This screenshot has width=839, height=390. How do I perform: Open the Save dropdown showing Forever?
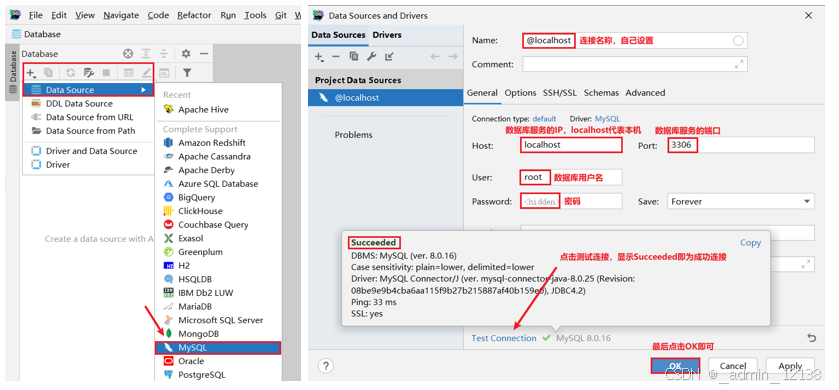[x=741, y=202]
